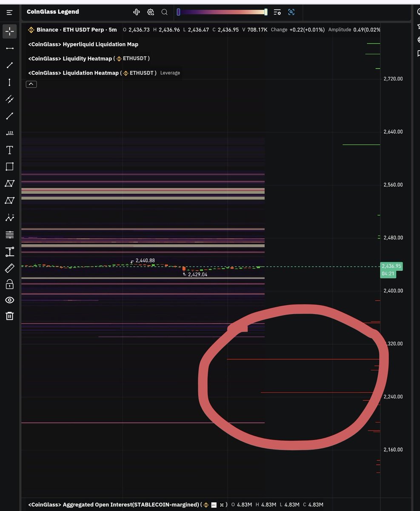Click the 2,429.04 low marker label
420x511 pixels.
(198, 275)
